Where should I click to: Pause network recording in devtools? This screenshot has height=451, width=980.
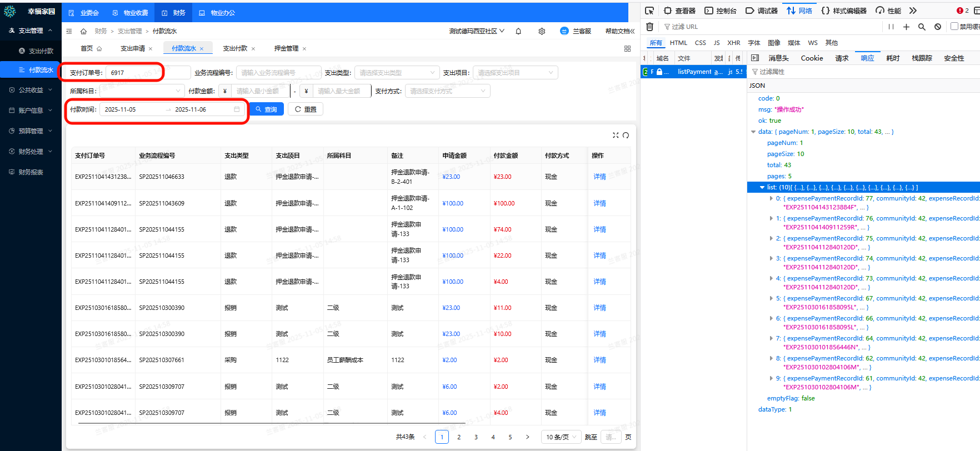point(891,27)
